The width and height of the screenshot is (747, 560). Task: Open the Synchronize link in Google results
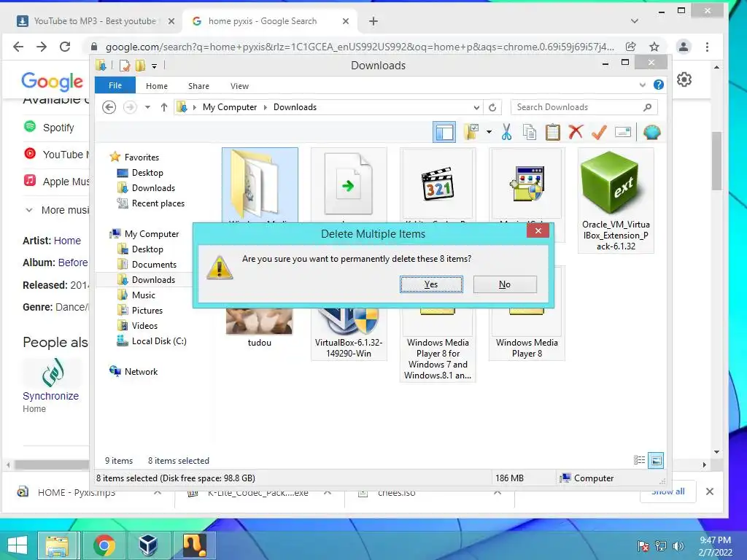[x=50, y=396]
